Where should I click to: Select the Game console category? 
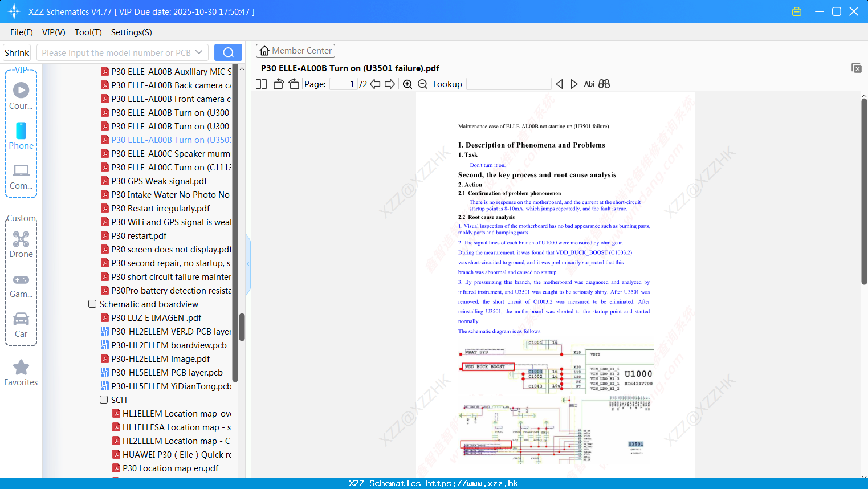pos(21,286)
